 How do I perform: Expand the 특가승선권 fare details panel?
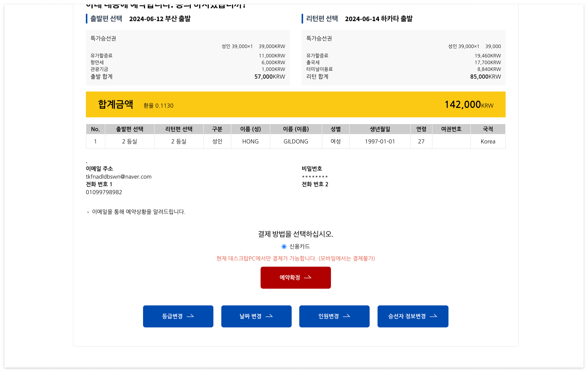(103, 38)
